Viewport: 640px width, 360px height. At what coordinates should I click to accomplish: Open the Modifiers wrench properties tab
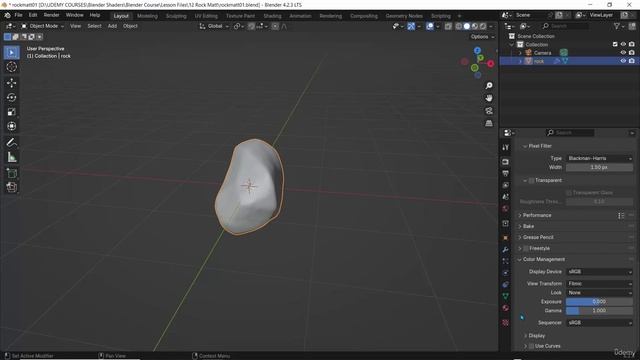point(506,249)
